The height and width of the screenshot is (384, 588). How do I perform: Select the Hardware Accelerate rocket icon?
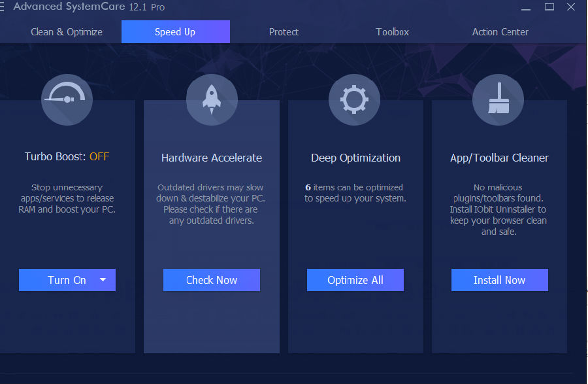(211, 99)
